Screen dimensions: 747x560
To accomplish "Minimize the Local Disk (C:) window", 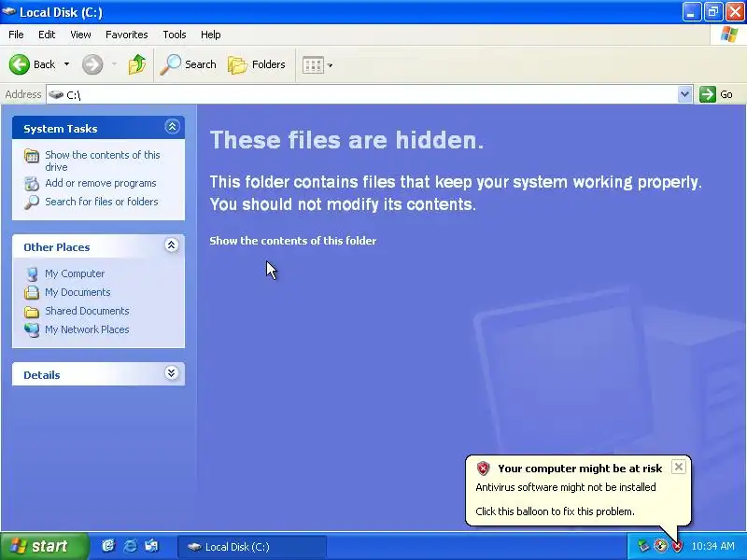I will [x=691, y=12].
